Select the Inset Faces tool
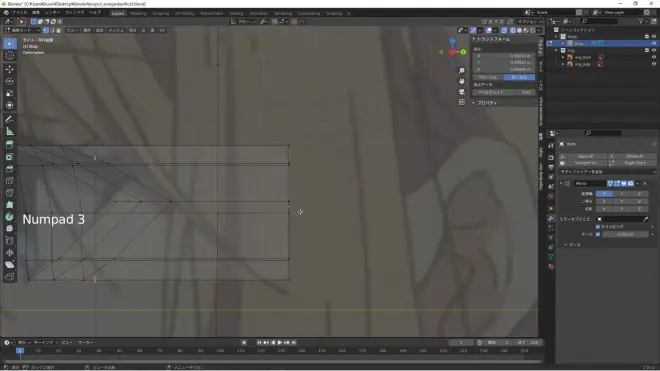660x371 pixels. click(x=10, y=157)
